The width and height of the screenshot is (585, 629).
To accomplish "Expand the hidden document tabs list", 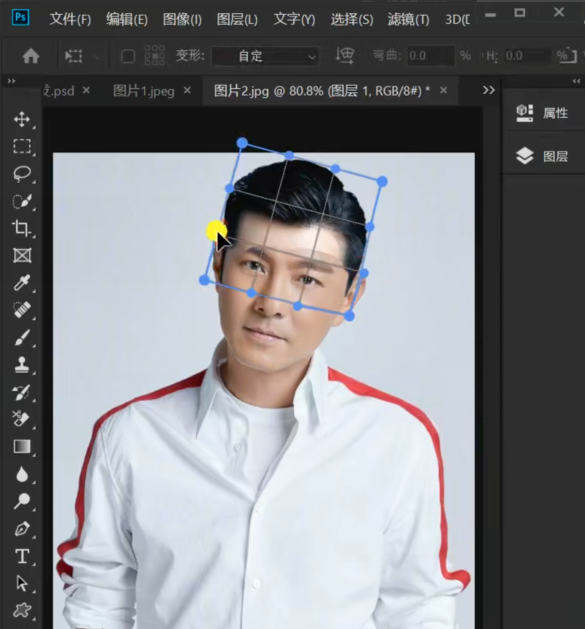I will coord(488,90).
